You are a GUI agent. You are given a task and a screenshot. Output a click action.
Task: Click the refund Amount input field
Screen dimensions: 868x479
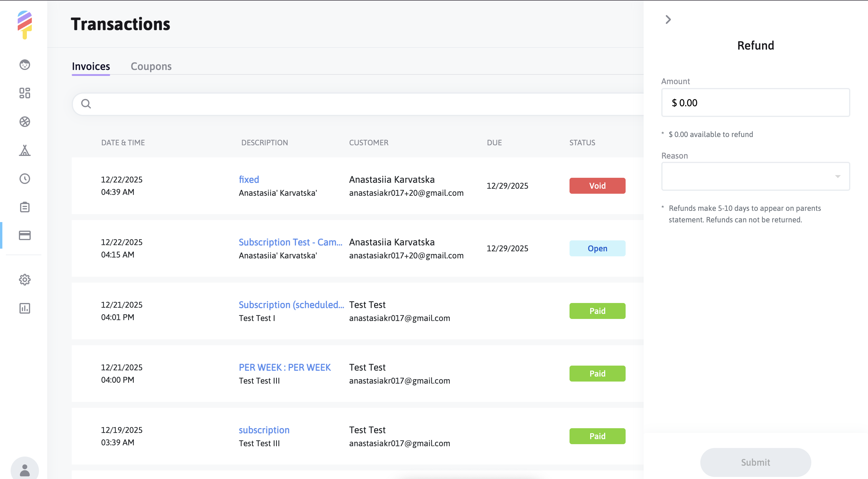(x=755, y=103)
